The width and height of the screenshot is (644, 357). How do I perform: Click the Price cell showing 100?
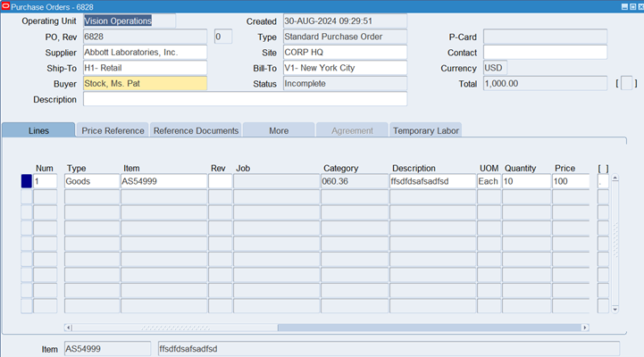click(x=570, y=181)
